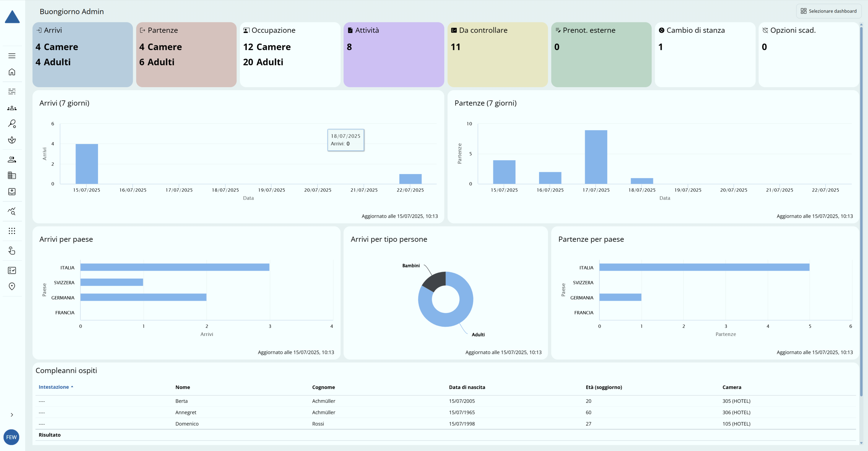Open the Selezionare dashboard selector
The height and width of the screenshot is (451, 868).
click(x=829, y=11)
